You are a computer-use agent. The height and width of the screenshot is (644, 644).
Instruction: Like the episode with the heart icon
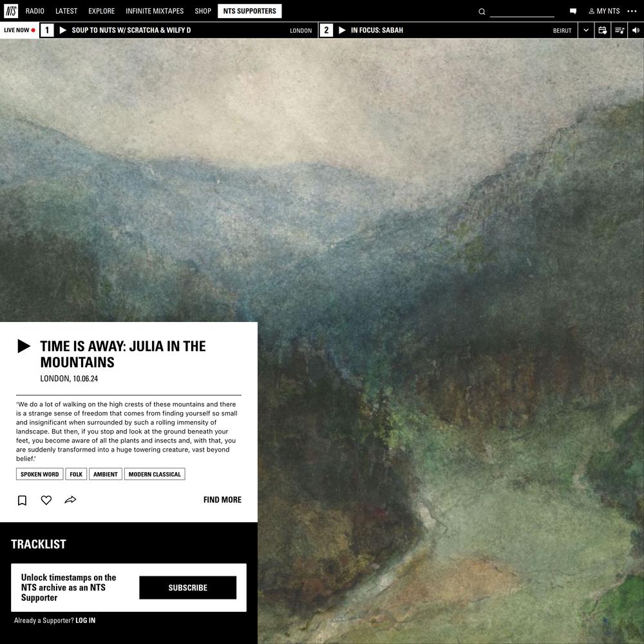46,500
